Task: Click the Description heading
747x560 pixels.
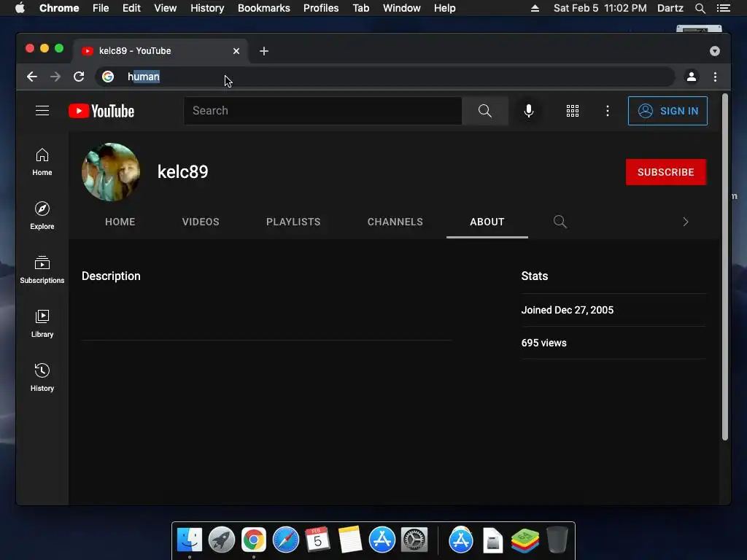Action: coord(111,276)
